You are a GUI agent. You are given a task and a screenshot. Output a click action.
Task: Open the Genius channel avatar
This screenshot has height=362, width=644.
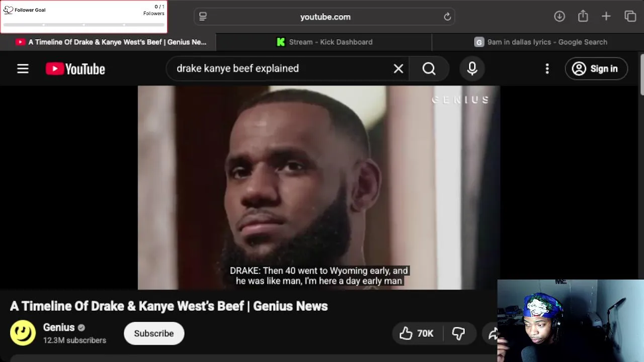point(23,333)
